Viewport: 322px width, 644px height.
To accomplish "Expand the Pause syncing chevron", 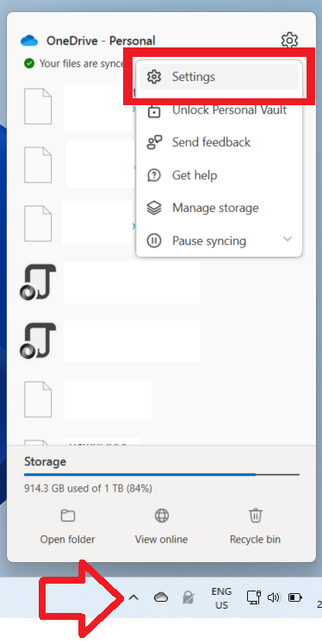I will (288, 240).
